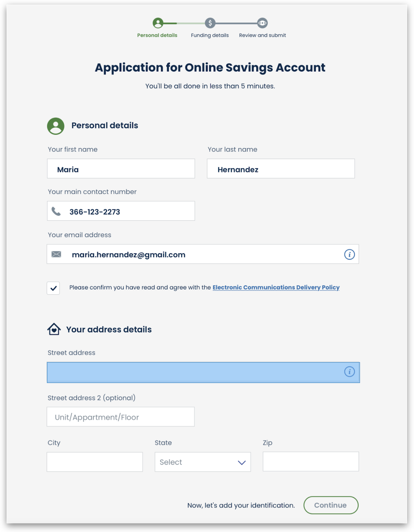Click the Personal details step icon
This screenshot has width=414, height=532.
158,23
